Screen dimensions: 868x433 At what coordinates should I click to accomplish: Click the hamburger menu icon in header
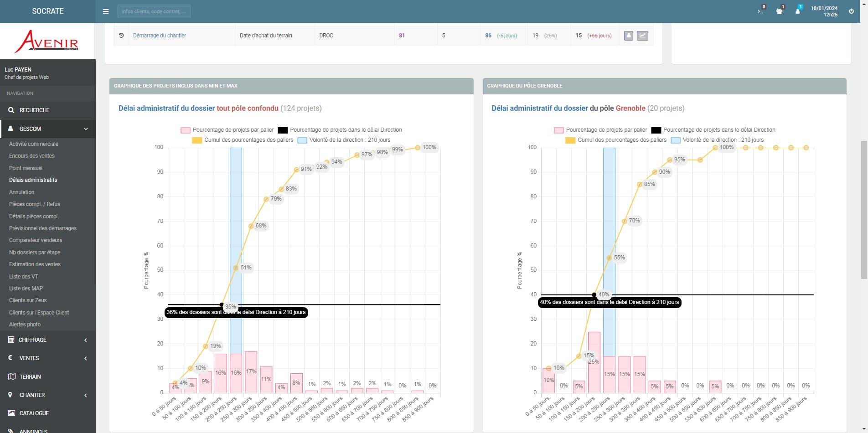click(x=106, y=11)
